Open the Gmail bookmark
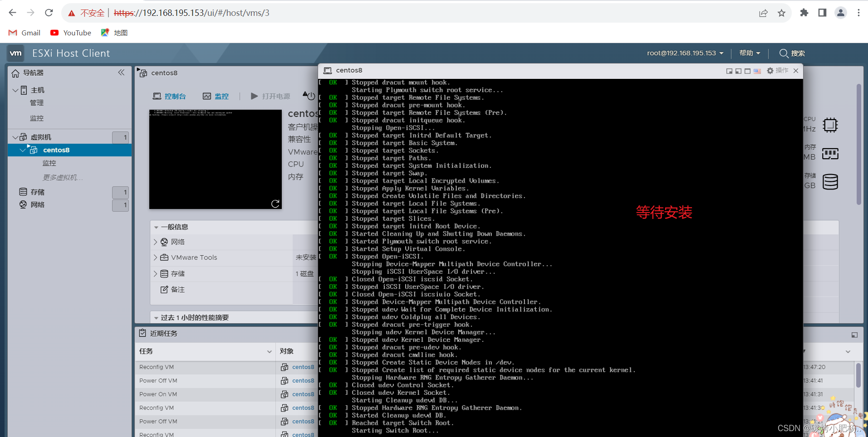The height and width of the screenshot is (437, 868). [x=25, y=33]
